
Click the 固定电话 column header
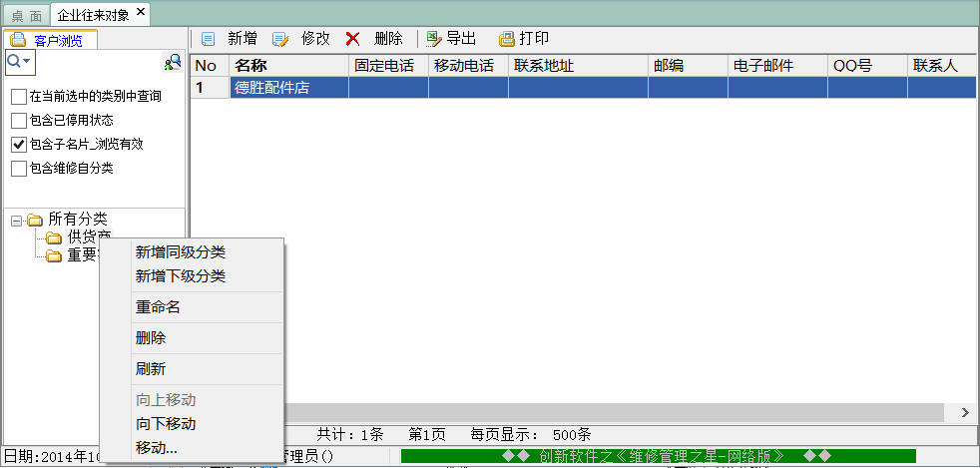pos(388,66)
